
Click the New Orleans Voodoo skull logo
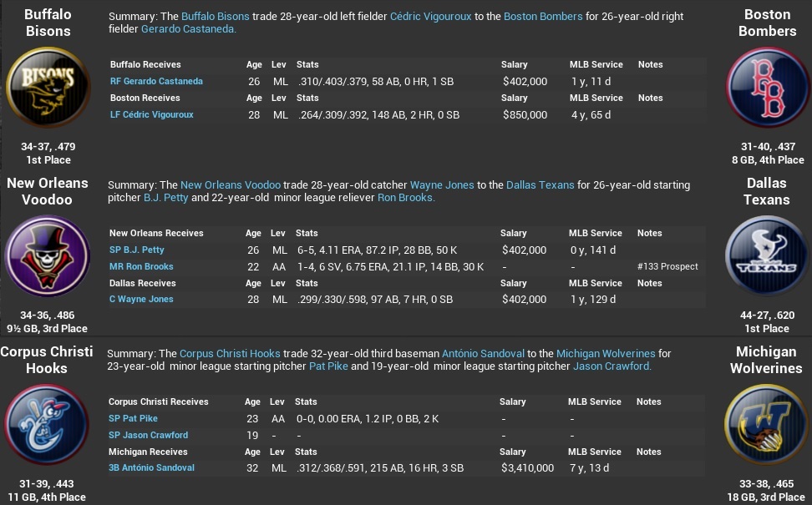48,255
